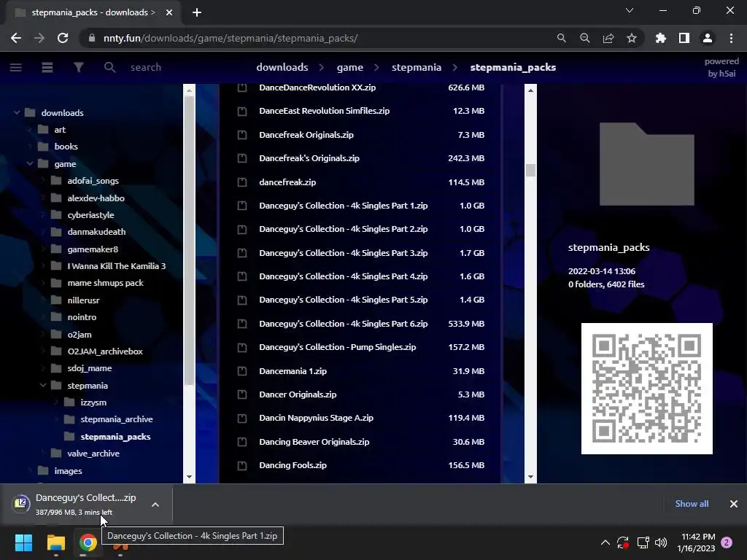This screenshot has width=747, height=560.
Task: Expand the images folder in tree
Action: click(x=30, y=470)
